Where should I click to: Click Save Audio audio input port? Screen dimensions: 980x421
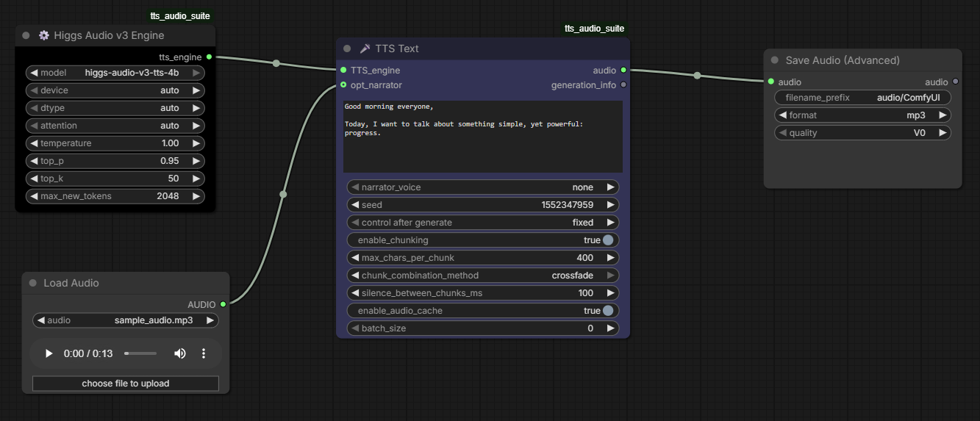pos(770,82)
